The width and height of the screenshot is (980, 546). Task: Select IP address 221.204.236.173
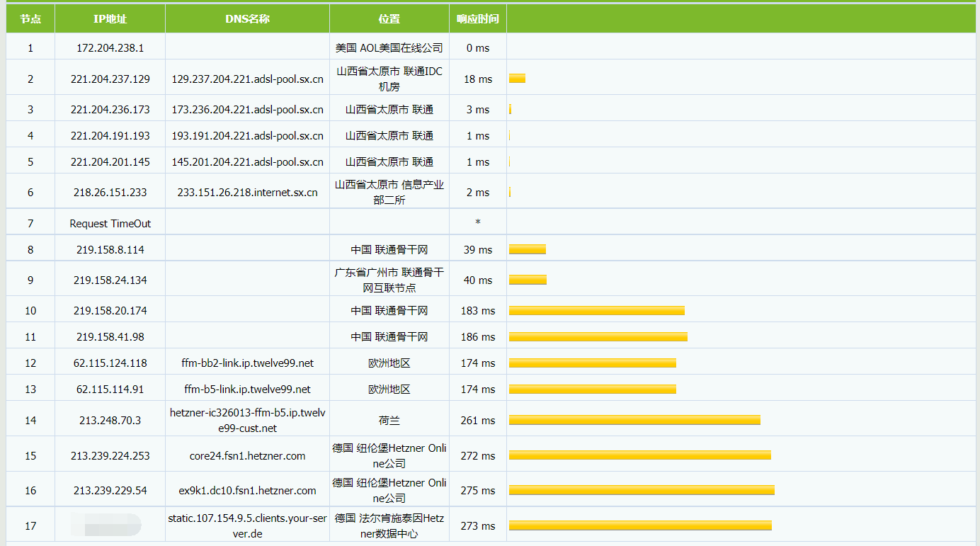110,110
